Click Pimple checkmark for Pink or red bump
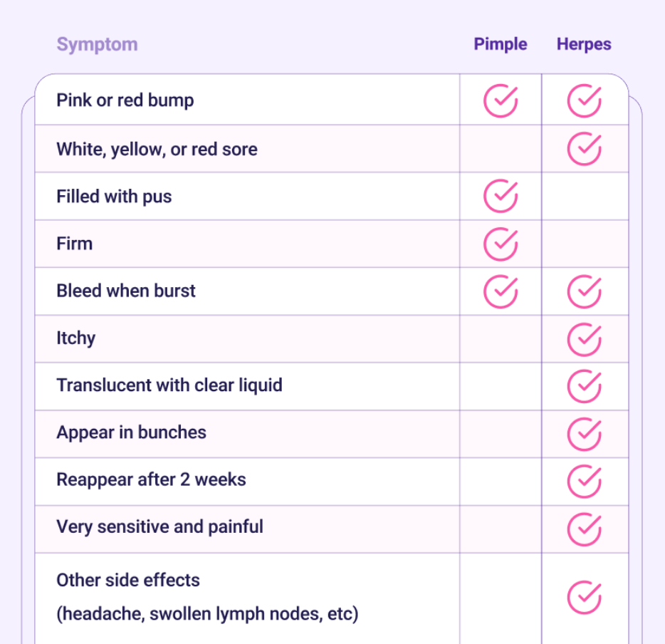This screenshot has width=665, height=644. tap(501, 101)
